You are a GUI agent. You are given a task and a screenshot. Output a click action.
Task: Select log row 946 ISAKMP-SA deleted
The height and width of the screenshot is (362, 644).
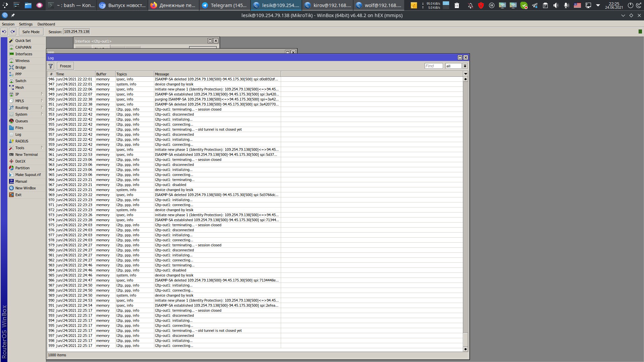(x=255, y=79)
